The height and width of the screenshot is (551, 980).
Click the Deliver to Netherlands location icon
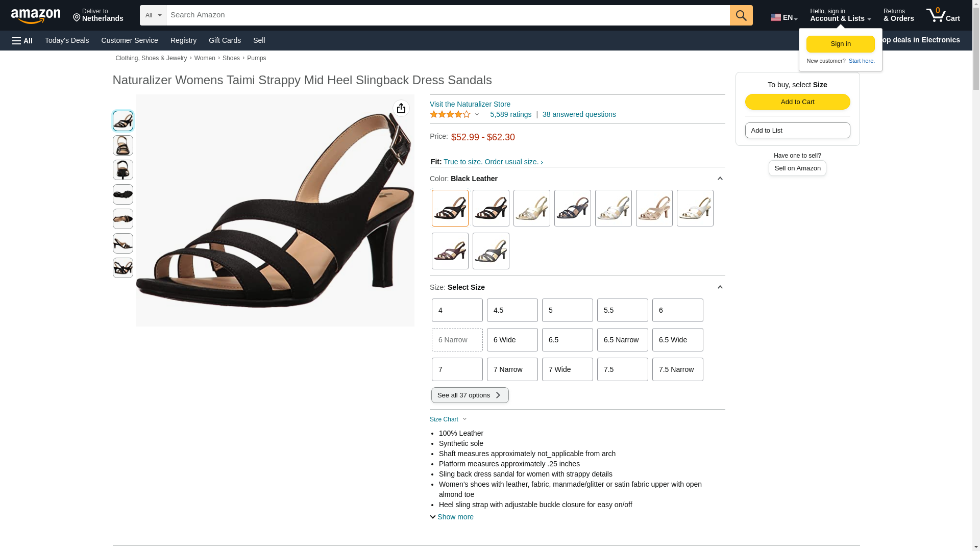click(x=77, y=18)
